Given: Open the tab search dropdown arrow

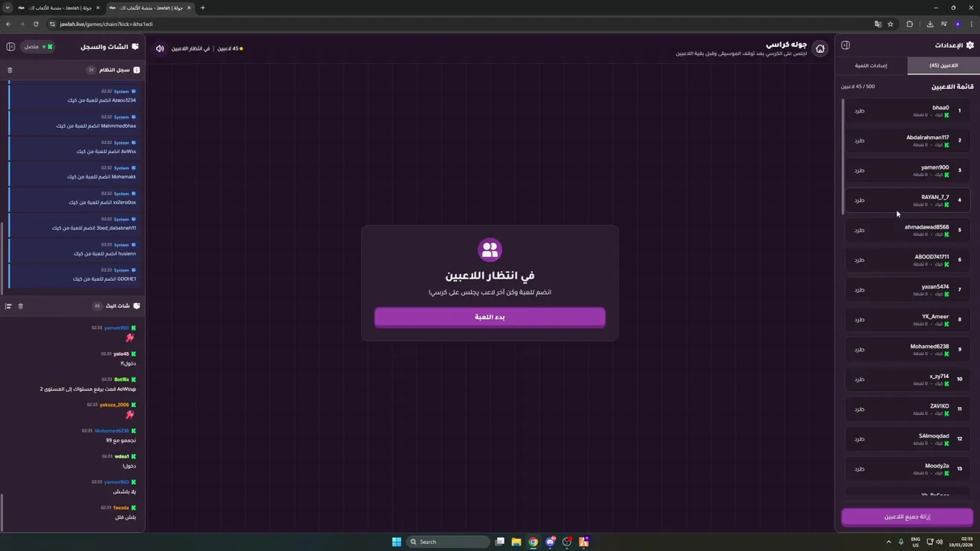Looking at the screenshot, I should [x=8, y=8].
